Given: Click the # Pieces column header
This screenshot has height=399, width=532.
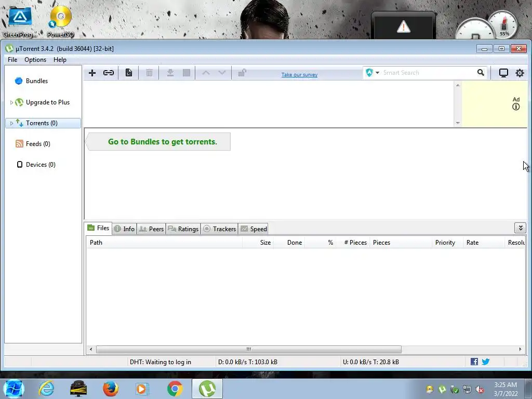Looking at the screenshot, I should [353, 243].
